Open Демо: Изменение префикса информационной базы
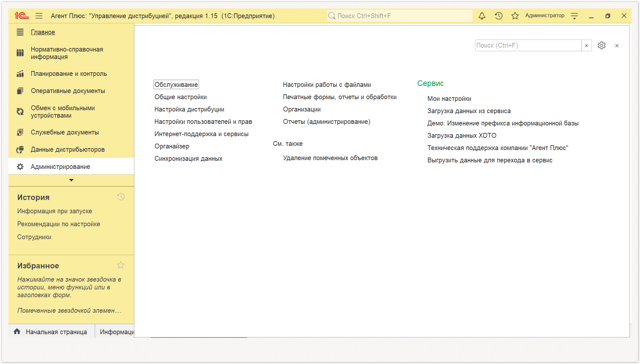 point(503,123)
